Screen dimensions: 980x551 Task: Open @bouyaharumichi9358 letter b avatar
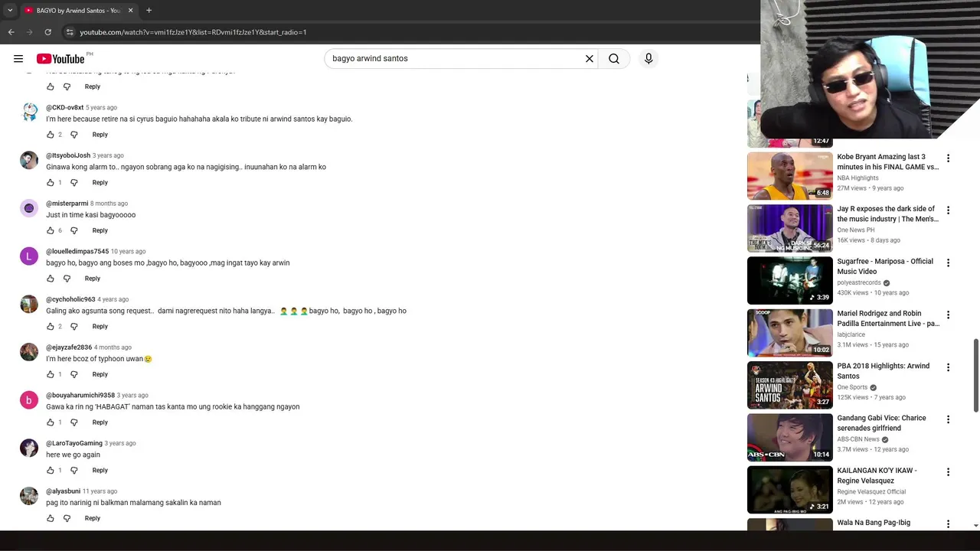coord(29,400)
